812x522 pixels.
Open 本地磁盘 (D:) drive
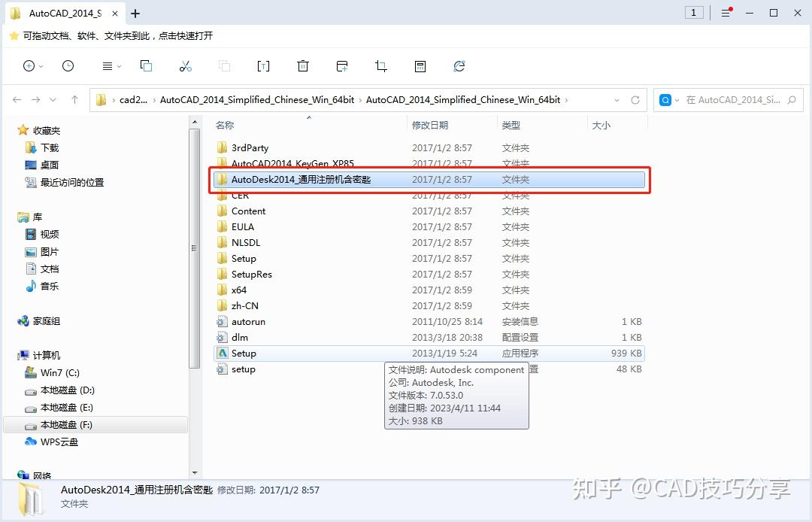pos(59,390)
